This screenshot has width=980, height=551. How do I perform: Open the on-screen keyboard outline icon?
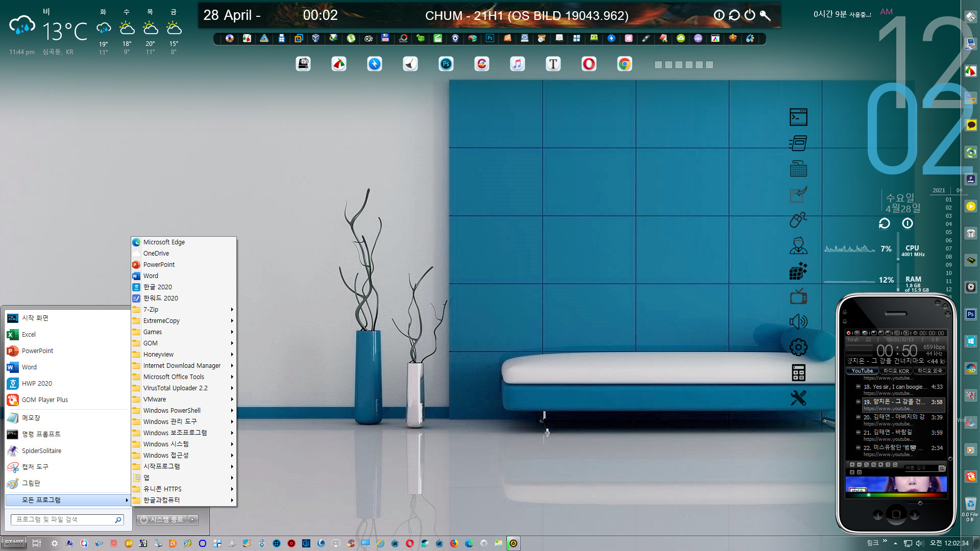[x=798, y=168]
